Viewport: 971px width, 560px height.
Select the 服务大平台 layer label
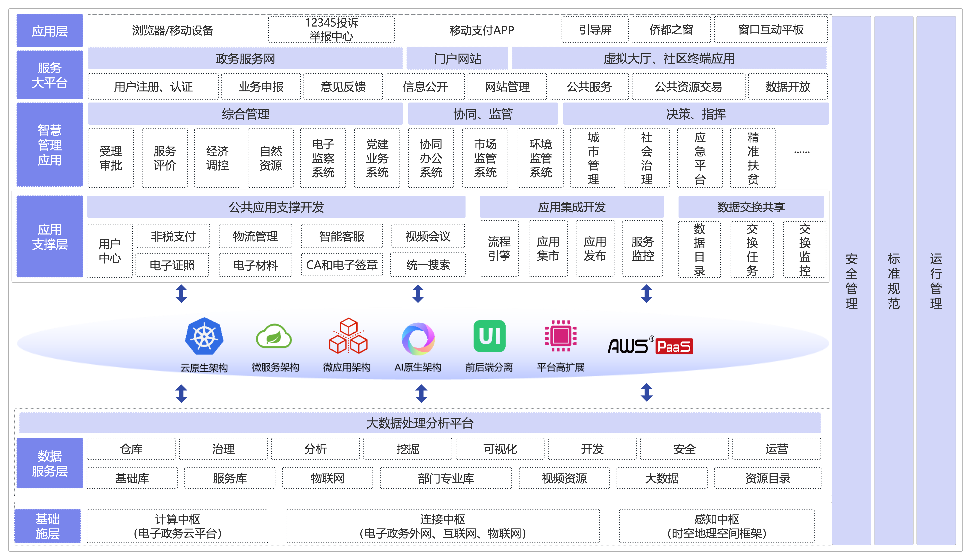(50, 75)
